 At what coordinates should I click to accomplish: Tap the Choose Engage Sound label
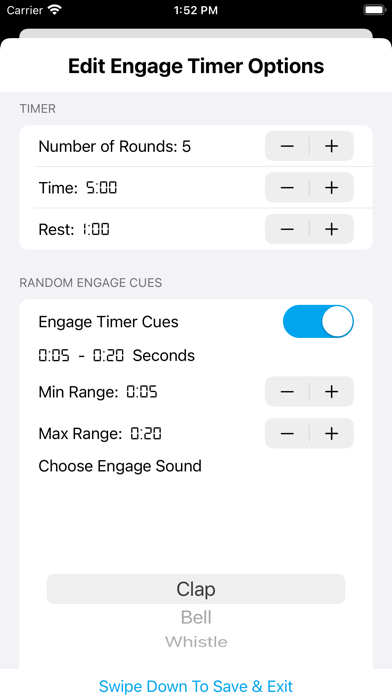[x=120, y=466]
